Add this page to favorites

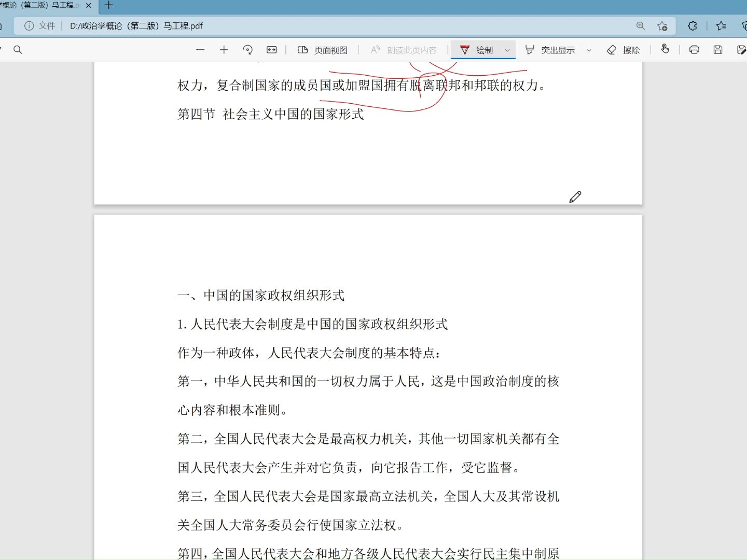(662, 26)
